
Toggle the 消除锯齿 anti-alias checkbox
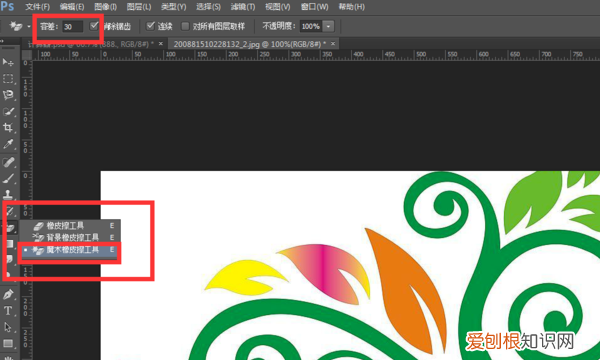tap(94, 26)
